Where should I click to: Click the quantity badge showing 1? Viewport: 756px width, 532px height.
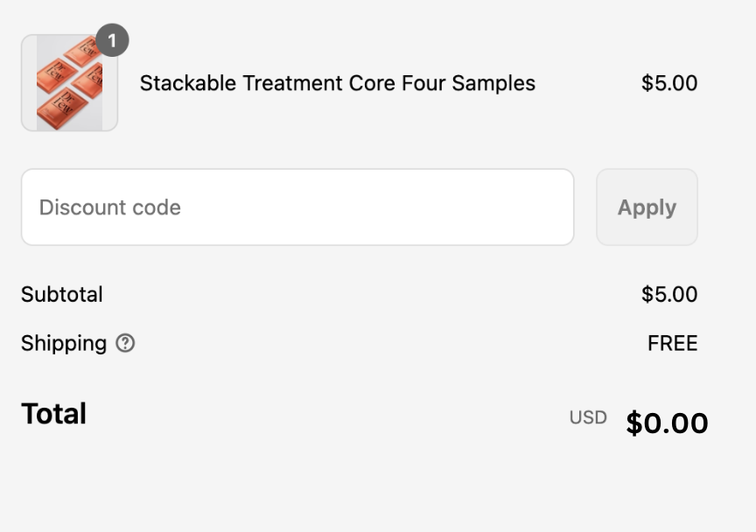point(112,40)
